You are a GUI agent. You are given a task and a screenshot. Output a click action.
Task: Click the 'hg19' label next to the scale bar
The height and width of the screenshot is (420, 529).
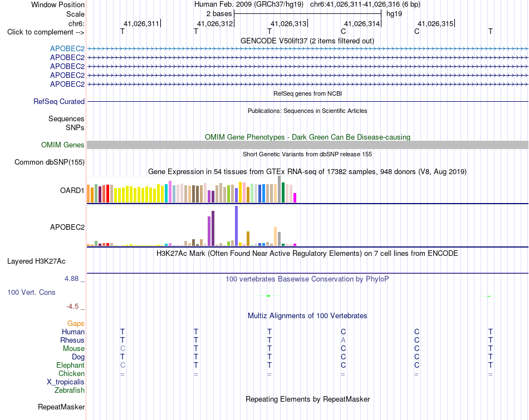pyautogui.click(x=394, y=14)
